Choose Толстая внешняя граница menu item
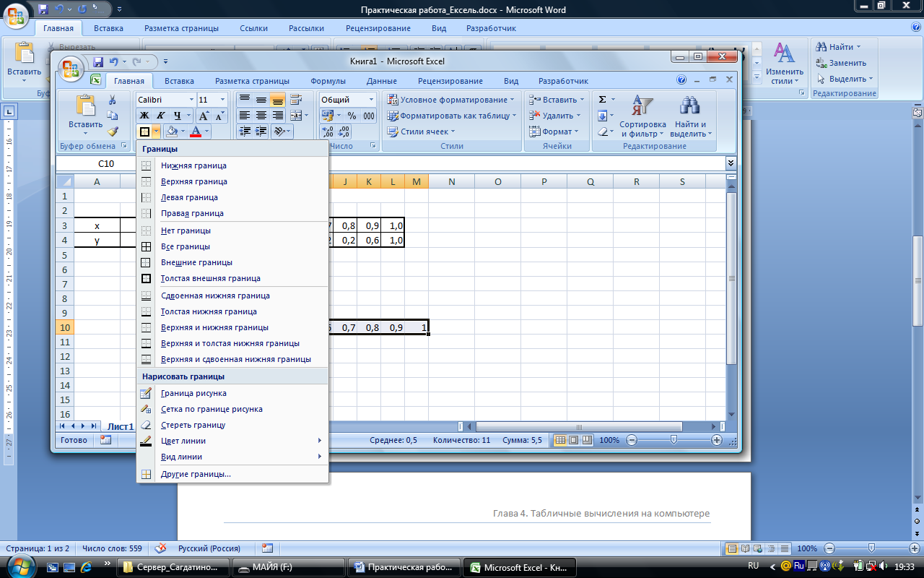The image size is (924, 578). tap(232, 278)
